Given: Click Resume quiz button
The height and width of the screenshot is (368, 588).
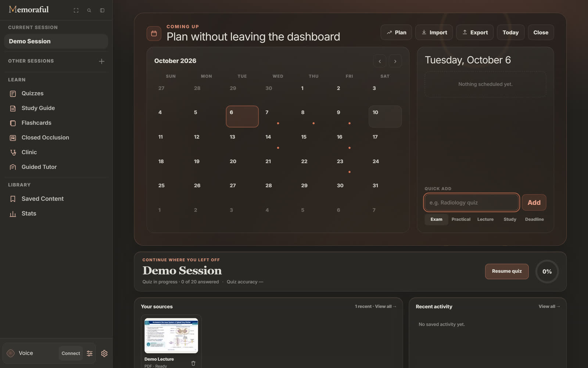Looking at the screenshot, I should [x=507, y=271].
